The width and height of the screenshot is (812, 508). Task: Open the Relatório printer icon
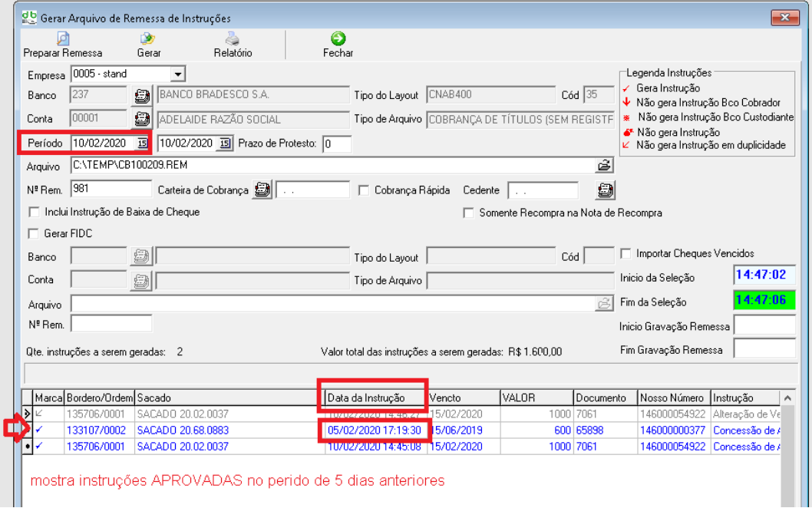(x=233, y=39)
